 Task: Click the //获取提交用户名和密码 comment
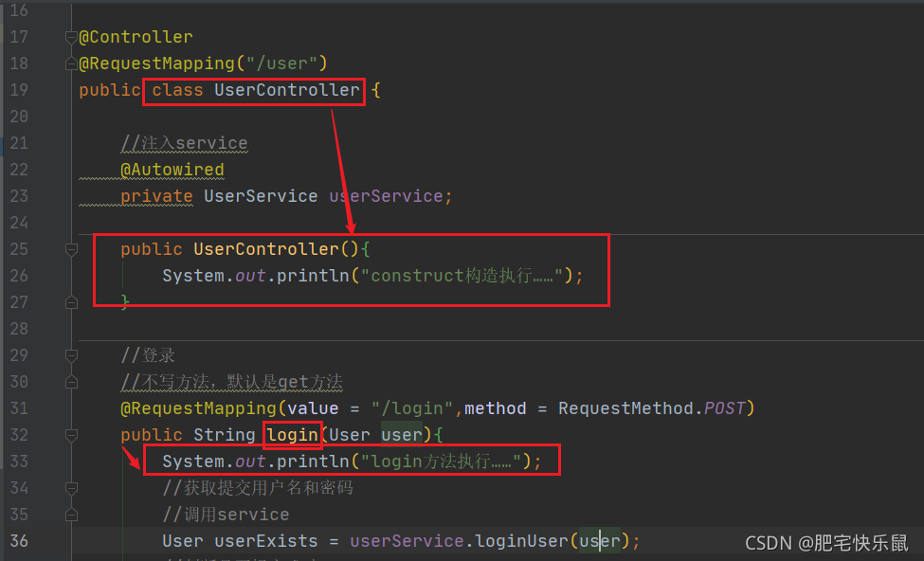point(258,488)
